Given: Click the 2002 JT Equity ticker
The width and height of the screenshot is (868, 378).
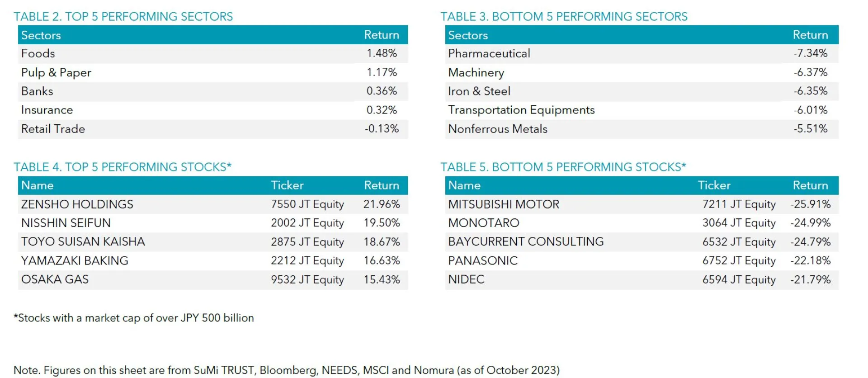Looking at the screenshot, I should point(307,223).
